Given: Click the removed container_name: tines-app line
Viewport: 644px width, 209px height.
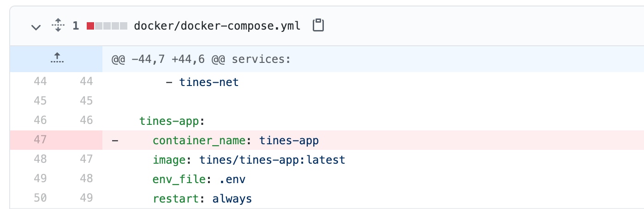Looking at the screenshot, I should pyautogui.click(x=236, y=140).
